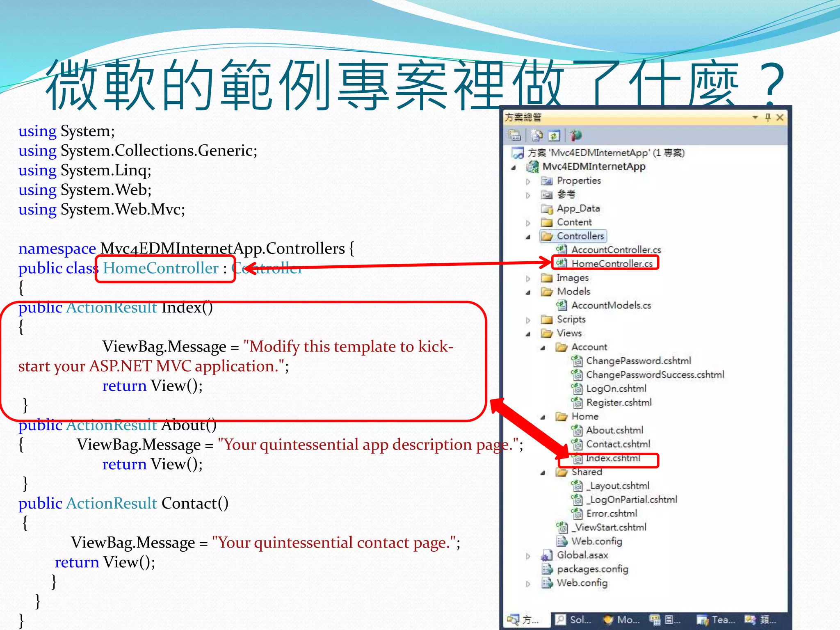Expand the 參考 references node

click(x=528, y=195)
